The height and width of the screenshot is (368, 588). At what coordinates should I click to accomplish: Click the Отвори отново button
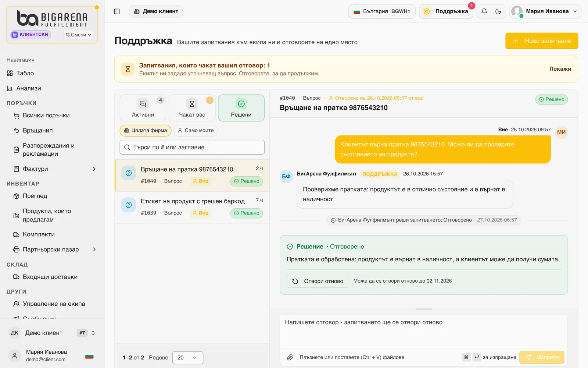click(x=318, y=281)
